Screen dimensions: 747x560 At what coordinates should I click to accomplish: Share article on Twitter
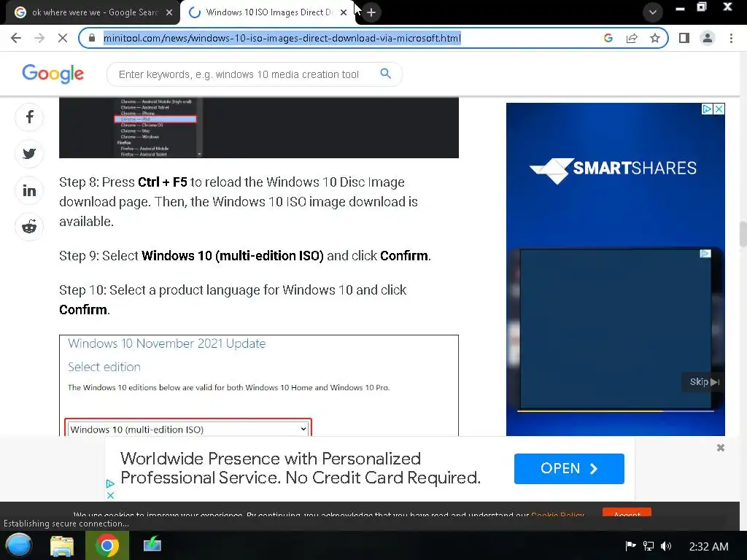(x=29, y=154)
